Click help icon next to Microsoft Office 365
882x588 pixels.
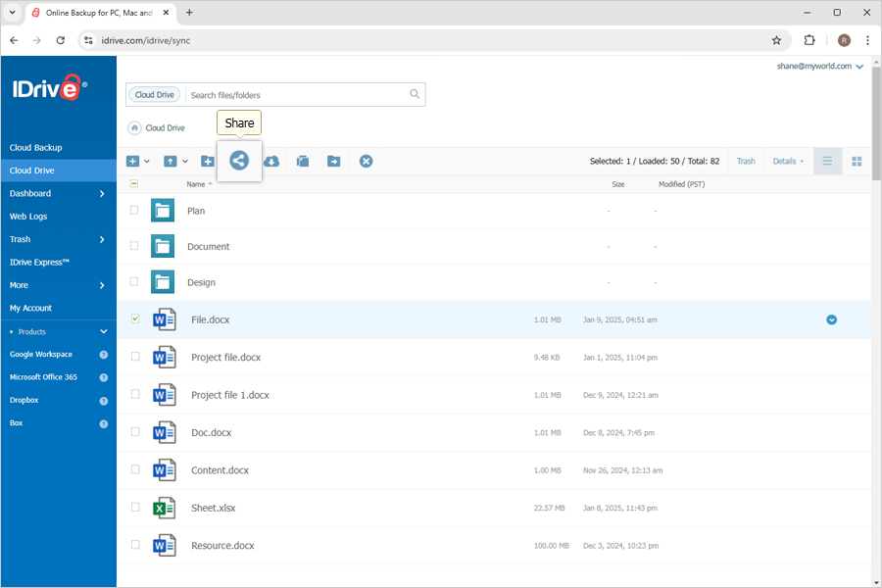(104, 377)
